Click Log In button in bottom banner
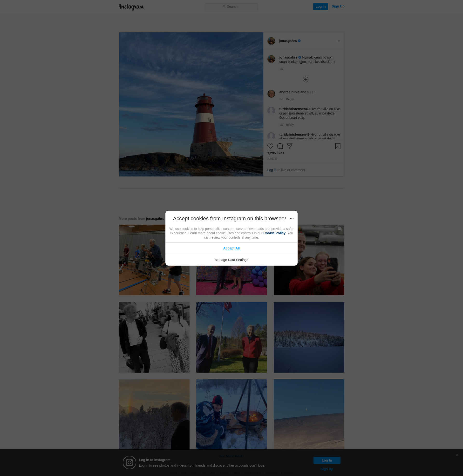Image resolution: width=463 pixels, height=476 pixels. (x=327, y=460)
